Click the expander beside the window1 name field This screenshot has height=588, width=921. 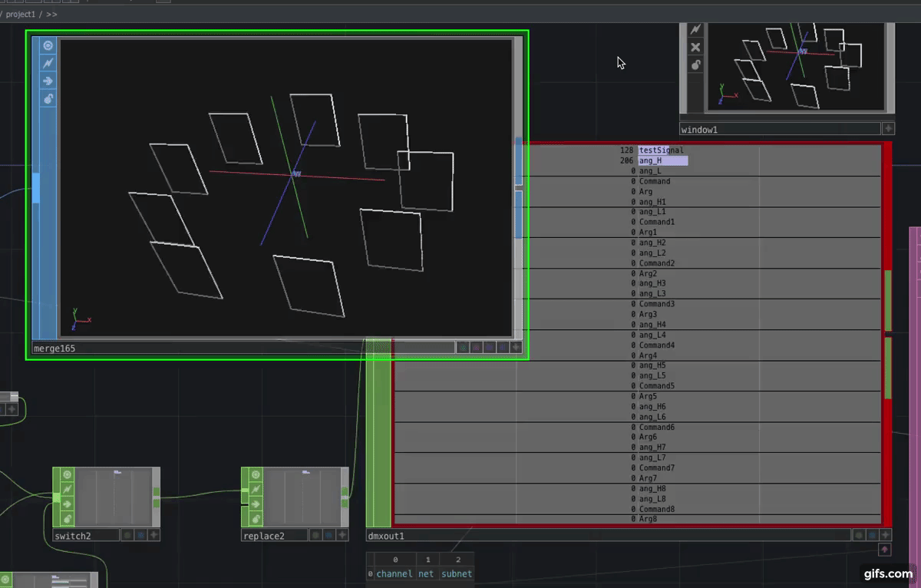coord(888,128)
